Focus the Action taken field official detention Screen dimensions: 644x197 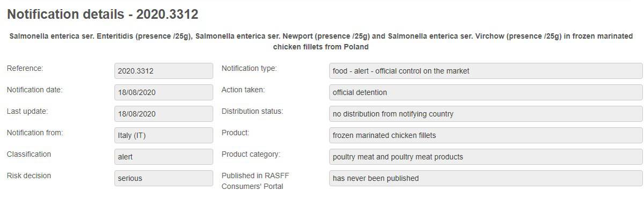(x=486, y=92)
